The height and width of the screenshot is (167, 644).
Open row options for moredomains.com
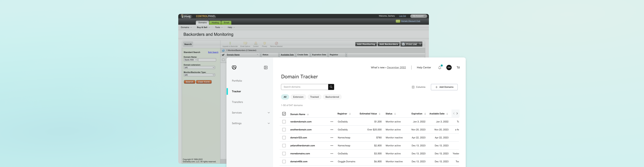click(x=332, y=154)
